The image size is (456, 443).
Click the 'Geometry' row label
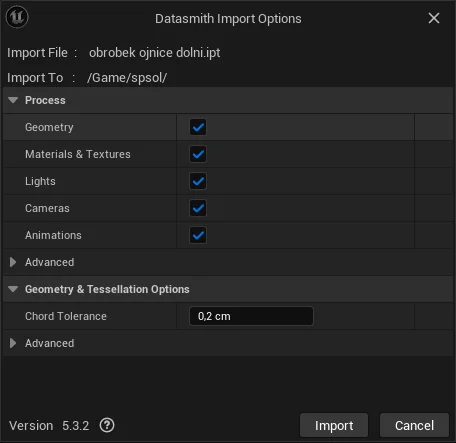[x=49, y=127]
